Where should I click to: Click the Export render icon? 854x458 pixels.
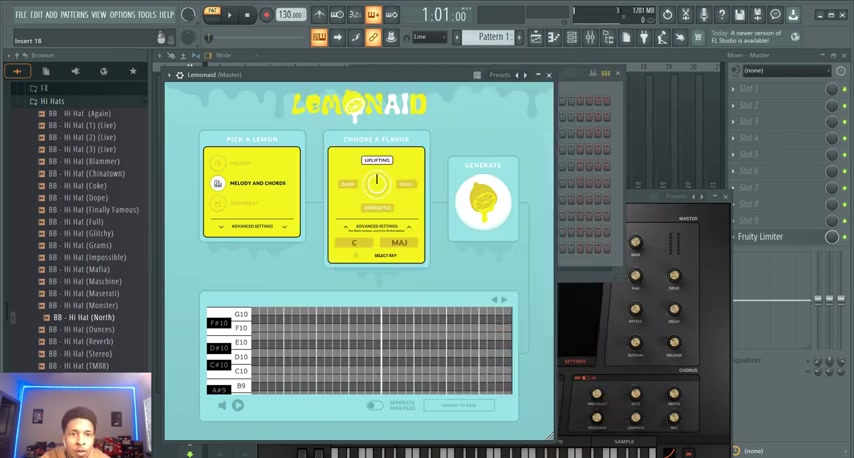tap(757, 15)
